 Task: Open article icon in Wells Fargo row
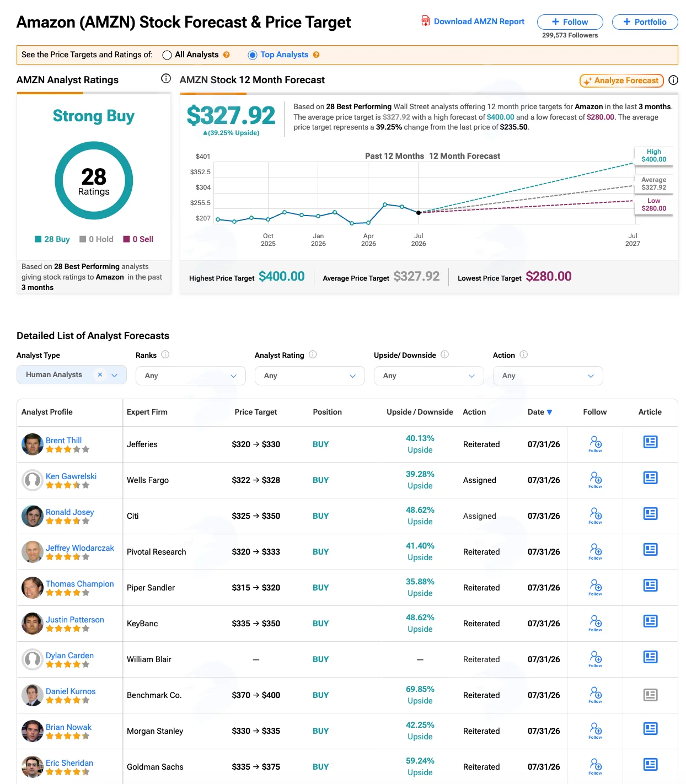click(650, 478)
